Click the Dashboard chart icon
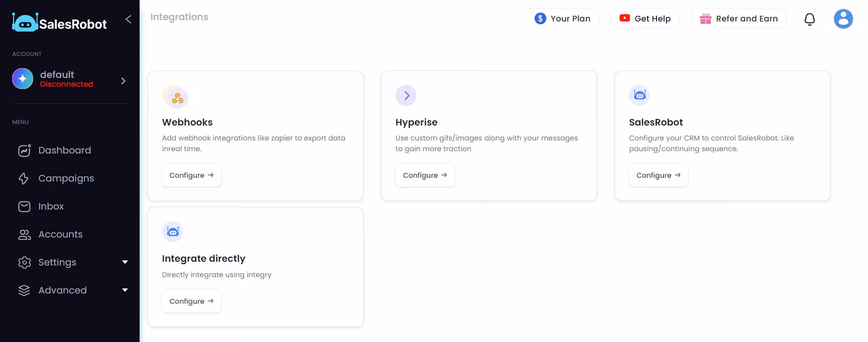The width and height of the screenshot is (868, 342). click(24, 150)
